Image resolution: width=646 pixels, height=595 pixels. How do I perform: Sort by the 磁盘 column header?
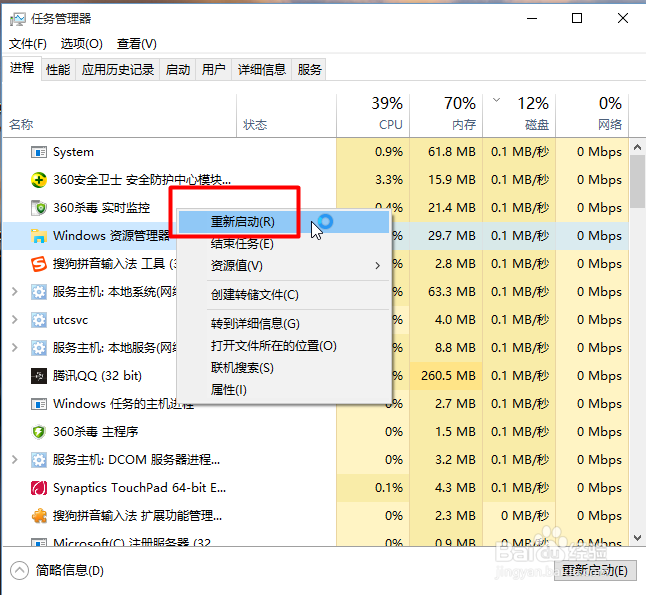pyautogui.click(x=519, y=115)
